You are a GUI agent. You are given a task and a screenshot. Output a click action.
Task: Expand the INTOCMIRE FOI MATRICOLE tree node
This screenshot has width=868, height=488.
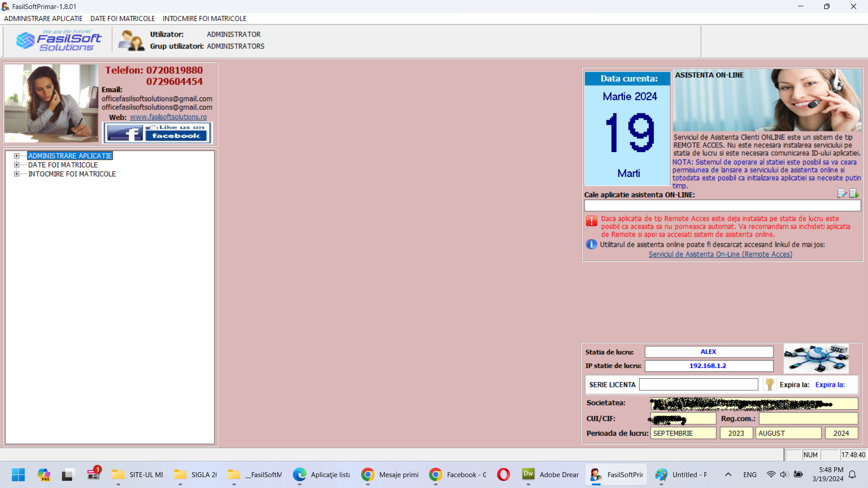17,174
